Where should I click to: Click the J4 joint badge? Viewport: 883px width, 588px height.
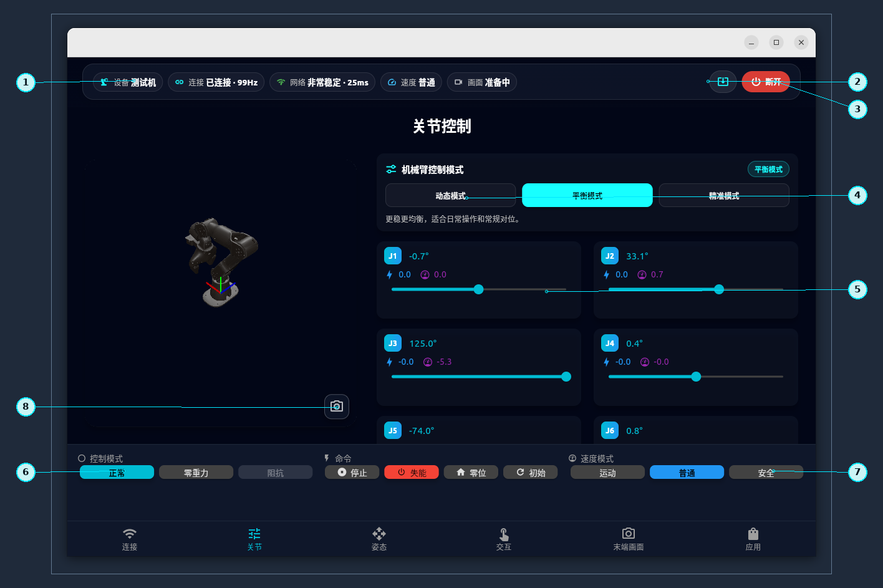pos(610,343)
